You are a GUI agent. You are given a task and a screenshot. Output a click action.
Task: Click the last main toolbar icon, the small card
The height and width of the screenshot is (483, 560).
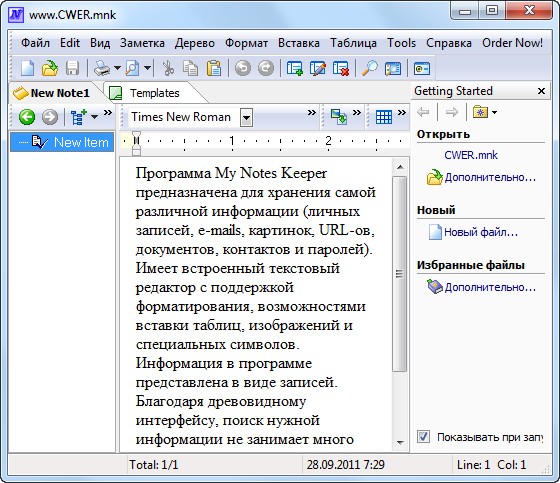(x=422, y=68)
